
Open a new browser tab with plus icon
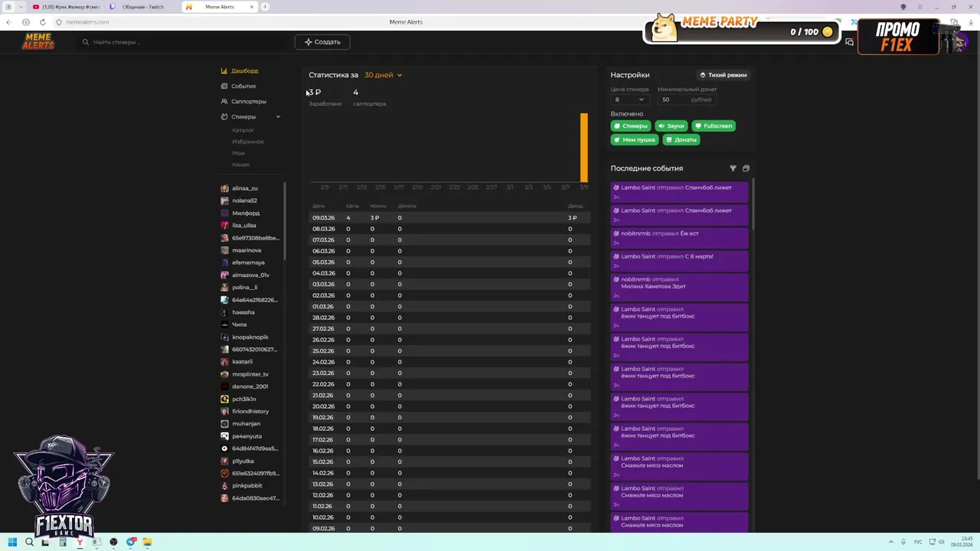(x=265, y=7)
